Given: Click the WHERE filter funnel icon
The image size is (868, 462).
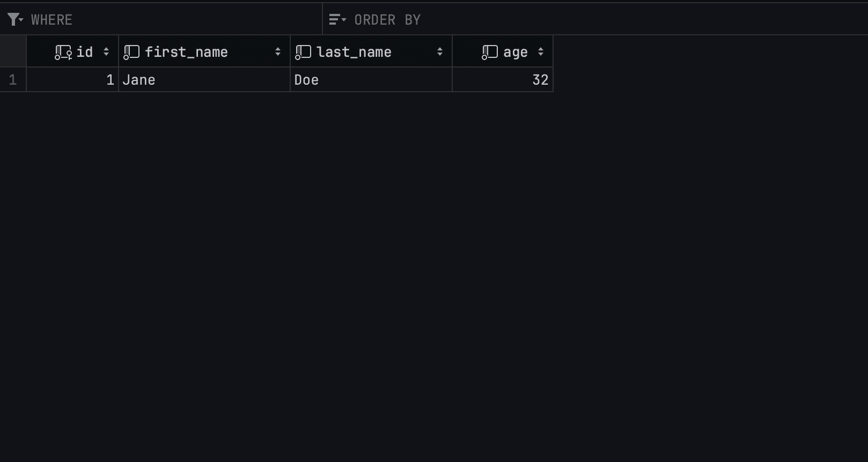Looking at the screenshot, I should coord(13,20).
